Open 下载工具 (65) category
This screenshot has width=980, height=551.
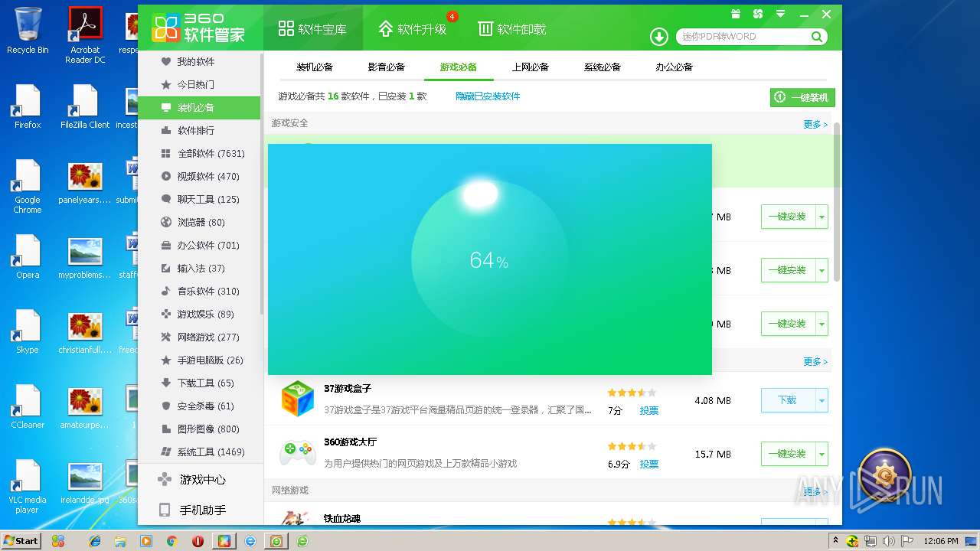point(199,383)
